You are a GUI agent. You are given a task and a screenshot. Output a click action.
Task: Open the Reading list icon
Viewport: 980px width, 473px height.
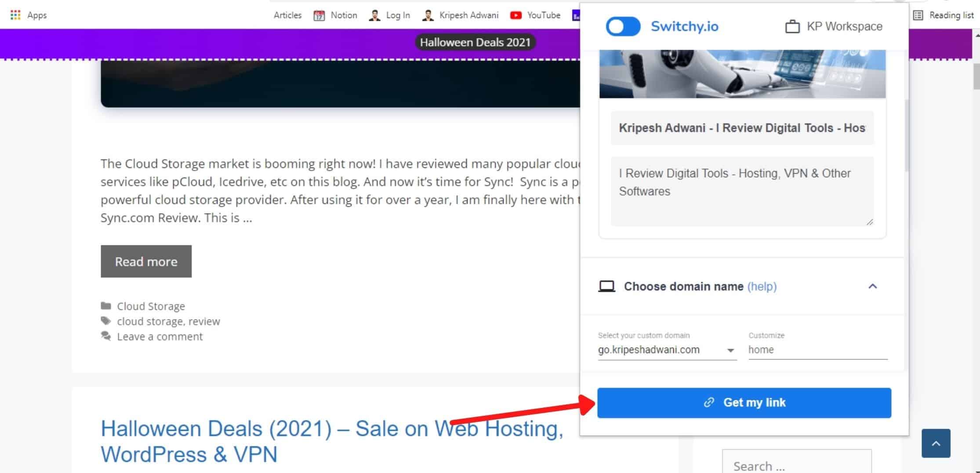pos(918,15)
